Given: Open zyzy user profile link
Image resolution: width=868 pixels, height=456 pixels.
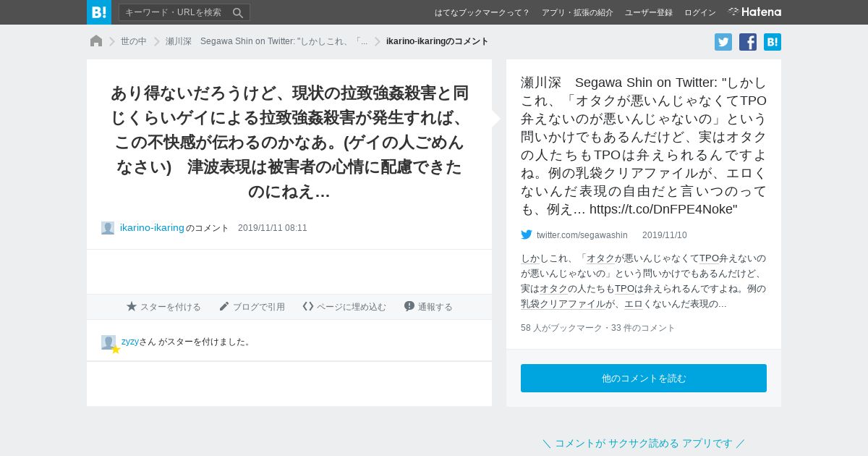Looking at the screenshot, I should (130, 341).
